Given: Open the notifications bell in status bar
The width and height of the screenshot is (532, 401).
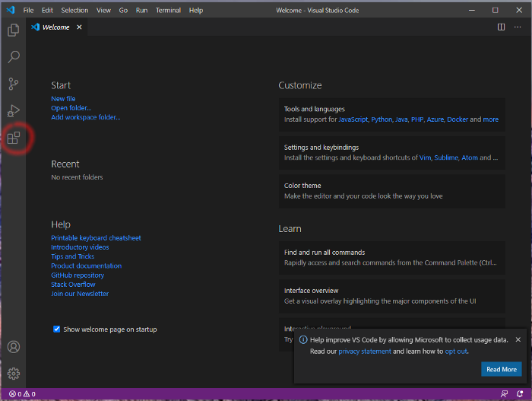Looking at the screenshot, I should pos(520,394).
